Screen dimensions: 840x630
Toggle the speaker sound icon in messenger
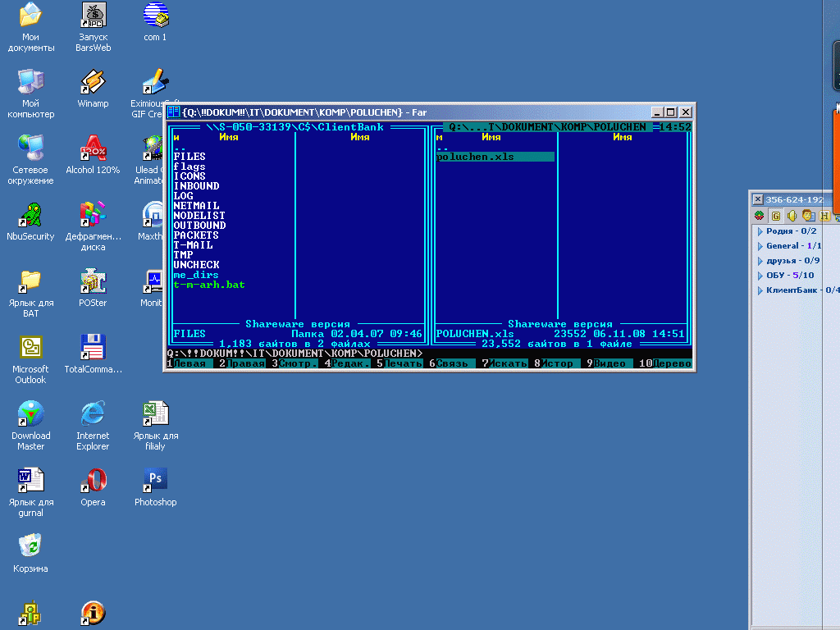click(792, 216)
